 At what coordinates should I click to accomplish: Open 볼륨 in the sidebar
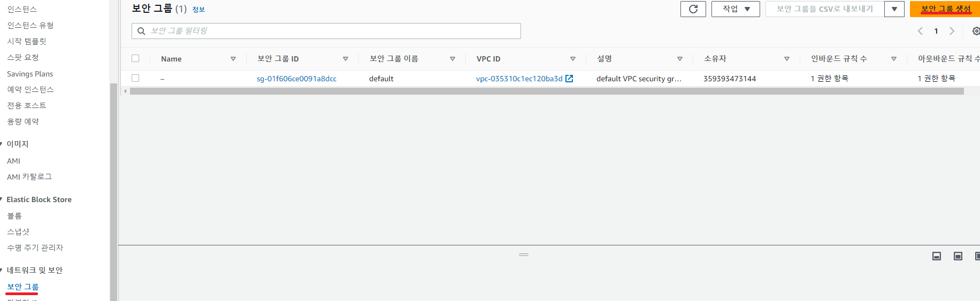14,215
